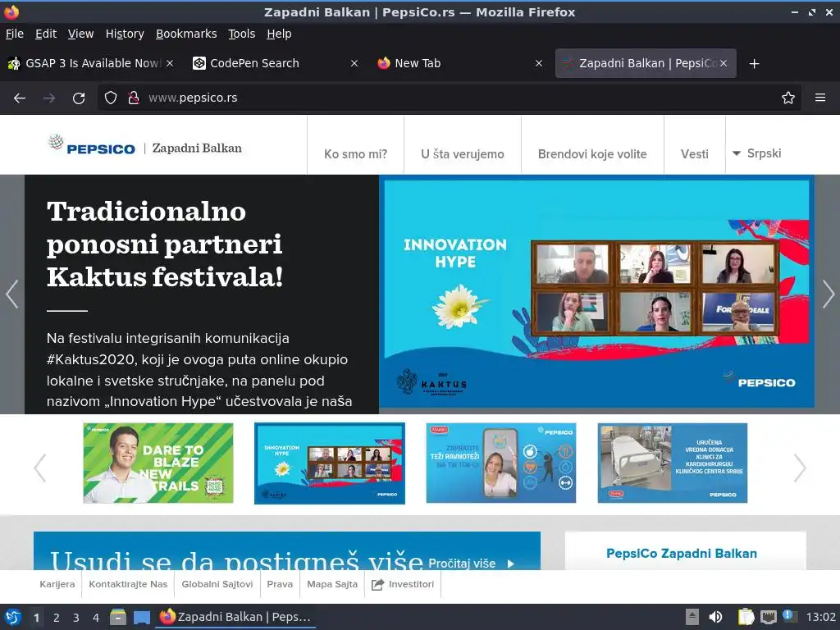Screen dimensions: 840x630
Task: Click the Investitori share icon
Action: point(377,584)
